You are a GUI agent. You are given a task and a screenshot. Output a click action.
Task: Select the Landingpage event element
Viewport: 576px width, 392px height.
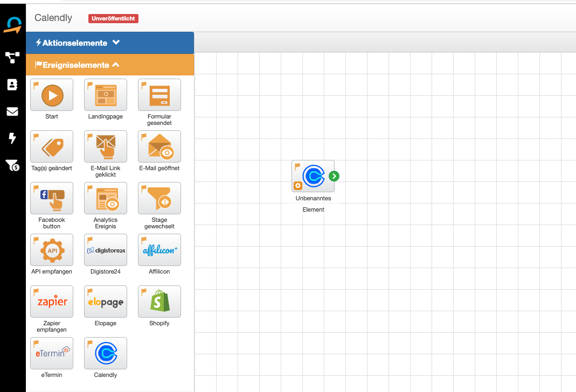pyautogui.click(x=106, y=95)
